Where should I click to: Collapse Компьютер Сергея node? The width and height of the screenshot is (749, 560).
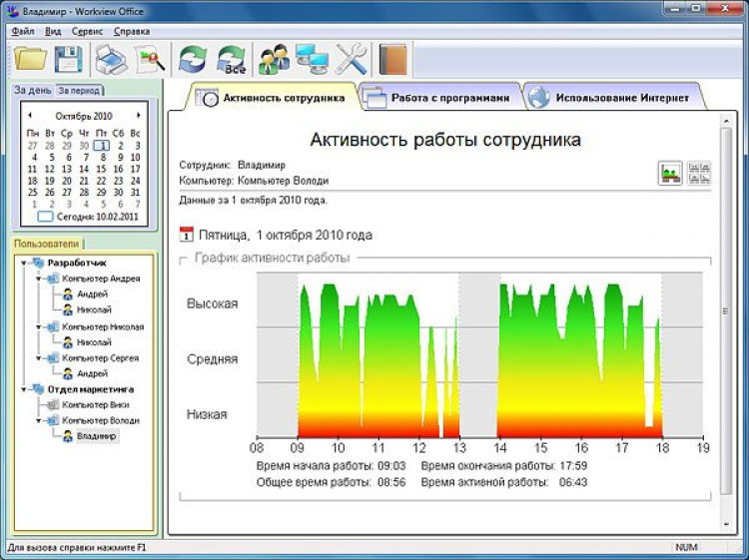pos(39,358)
